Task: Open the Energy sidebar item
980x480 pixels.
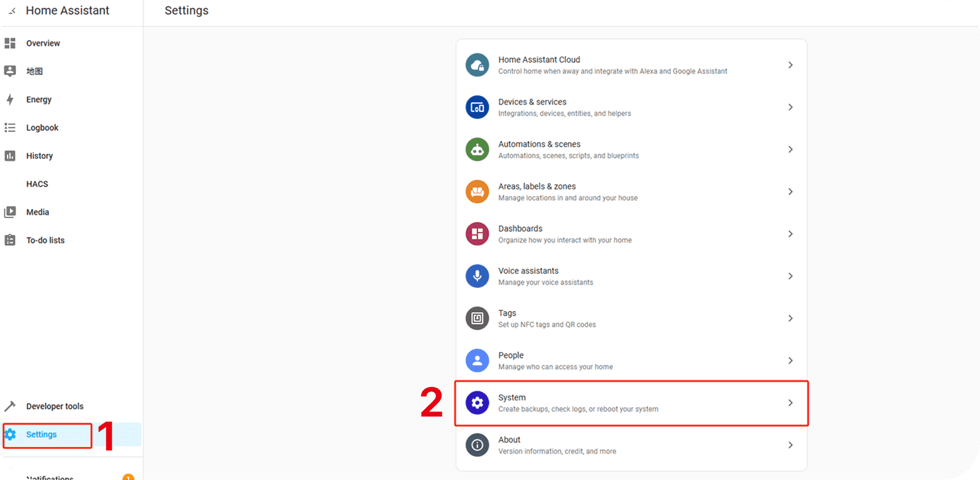Action: 38,100
